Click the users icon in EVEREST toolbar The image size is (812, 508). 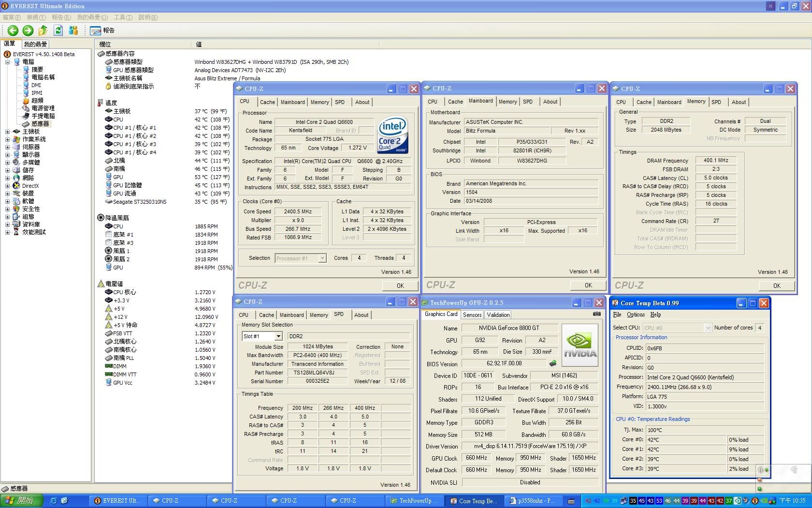[x=73, y=30]
